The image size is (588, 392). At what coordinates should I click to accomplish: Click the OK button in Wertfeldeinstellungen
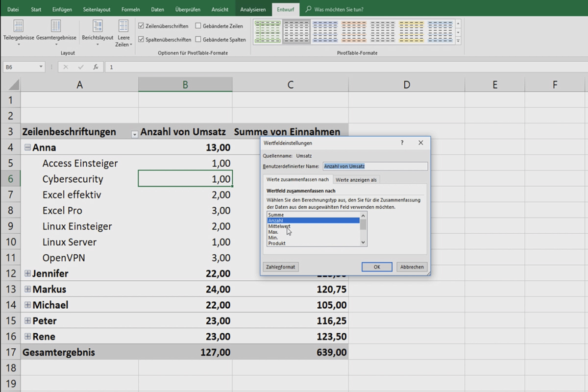click(376, 267)
